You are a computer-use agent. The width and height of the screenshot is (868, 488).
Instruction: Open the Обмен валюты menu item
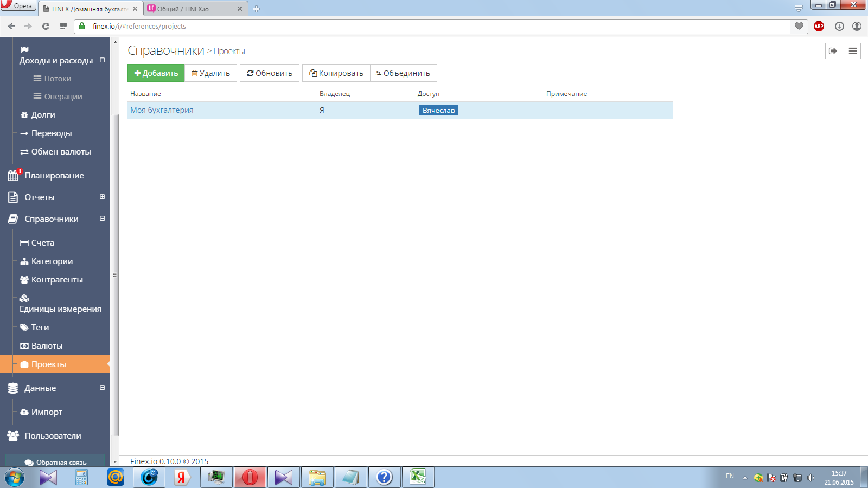56,152
